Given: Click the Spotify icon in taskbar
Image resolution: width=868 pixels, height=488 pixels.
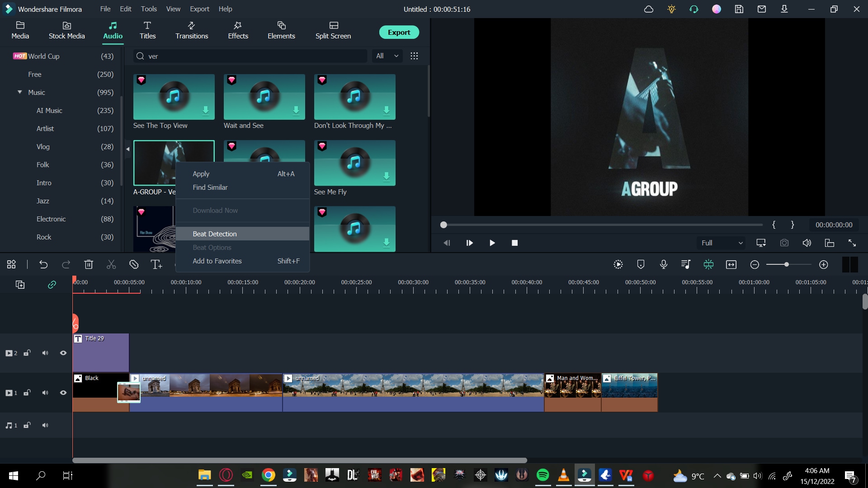Looking at the screenshot, I should coord(542,475).
